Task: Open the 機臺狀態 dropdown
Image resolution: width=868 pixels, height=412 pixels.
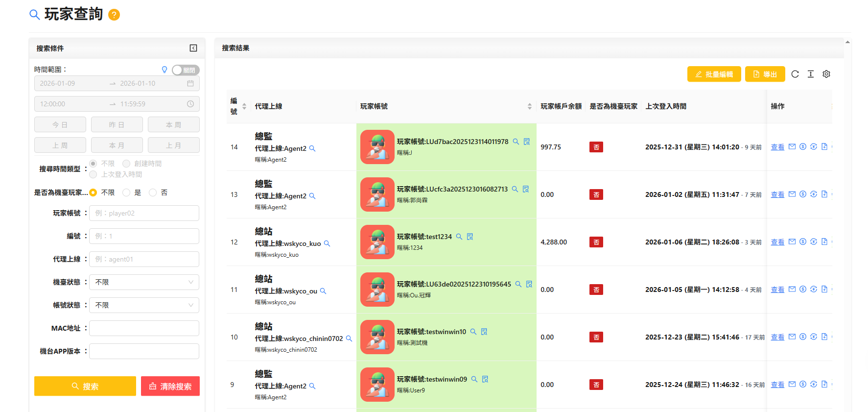Action: (144, 282)
